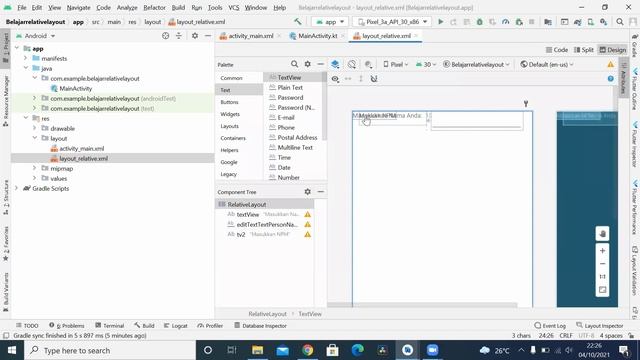Screen dimensions: 640x360
Task: Click the warning icon next to textView
Action: tap(307, 214)
